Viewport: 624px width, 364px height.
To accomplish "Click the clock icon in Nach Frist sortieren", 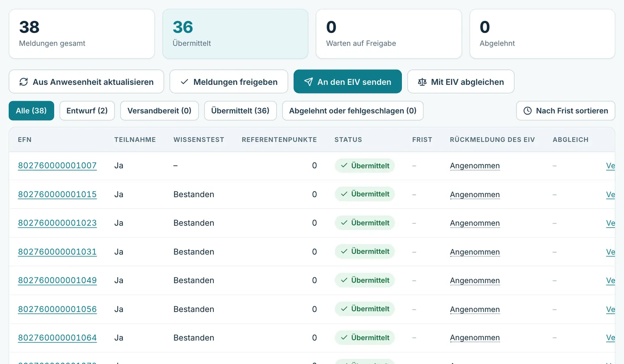I will (x=527, y=111).
